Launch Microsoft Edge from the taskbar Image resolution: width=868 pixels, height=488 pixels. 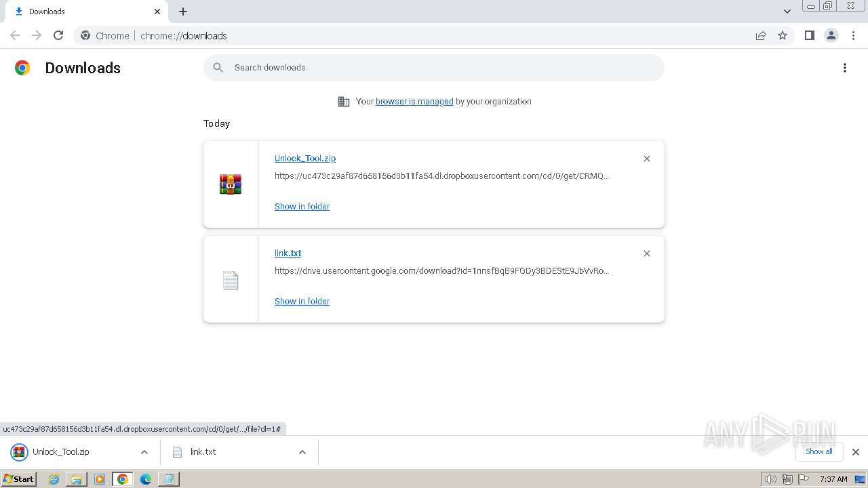click(x=146, y=479)
